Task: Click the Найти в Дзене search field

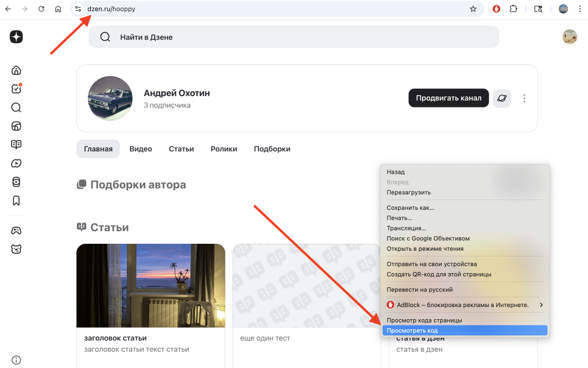Action: (x=293, y=37)
